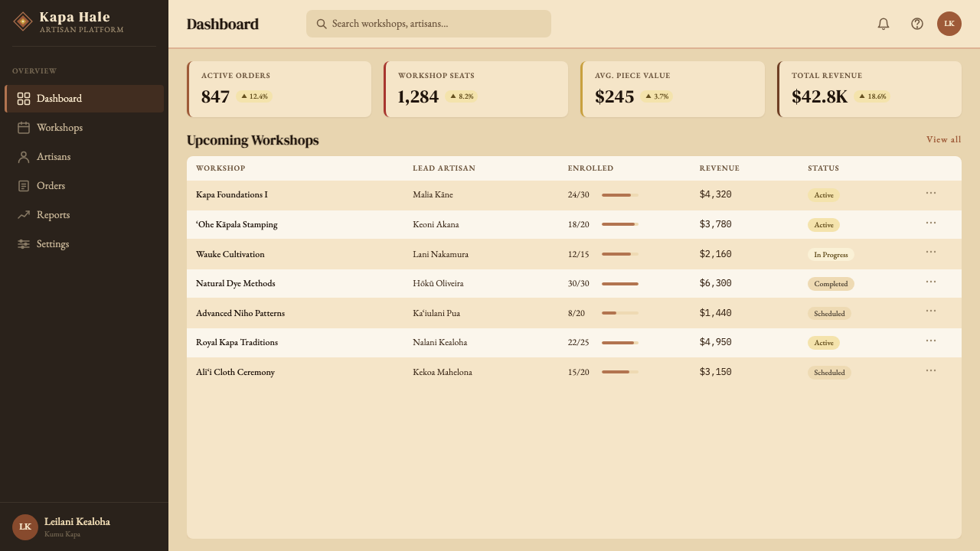Open the notifications bell icon

[884, 24]
